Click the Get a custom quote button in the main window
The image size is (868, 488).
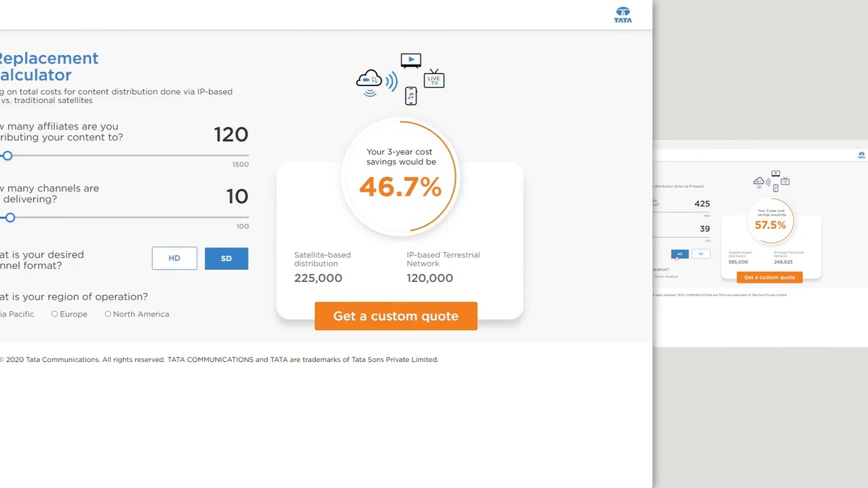point(396,316)
